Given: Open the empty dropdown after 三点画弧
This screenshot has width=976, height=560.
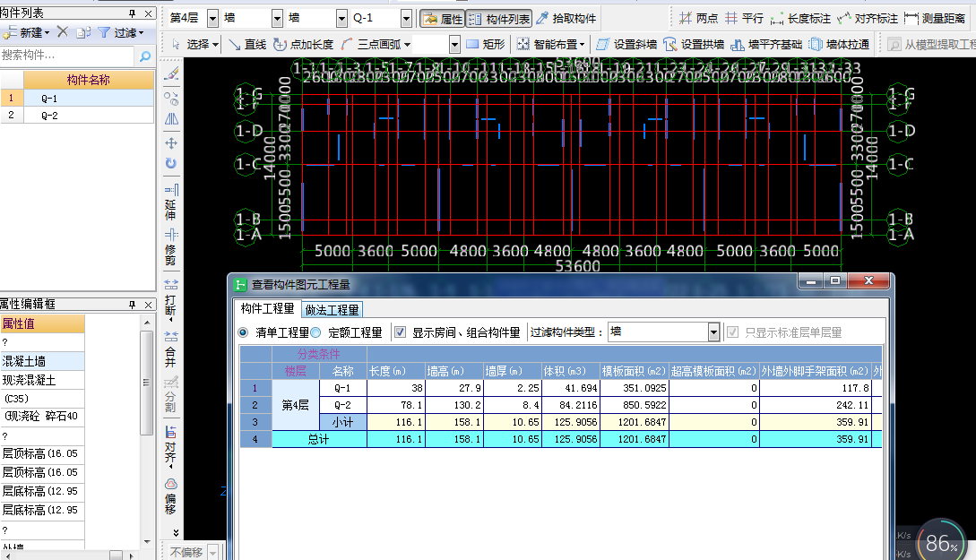Looking at the screenshot, I should pos(454,44).
